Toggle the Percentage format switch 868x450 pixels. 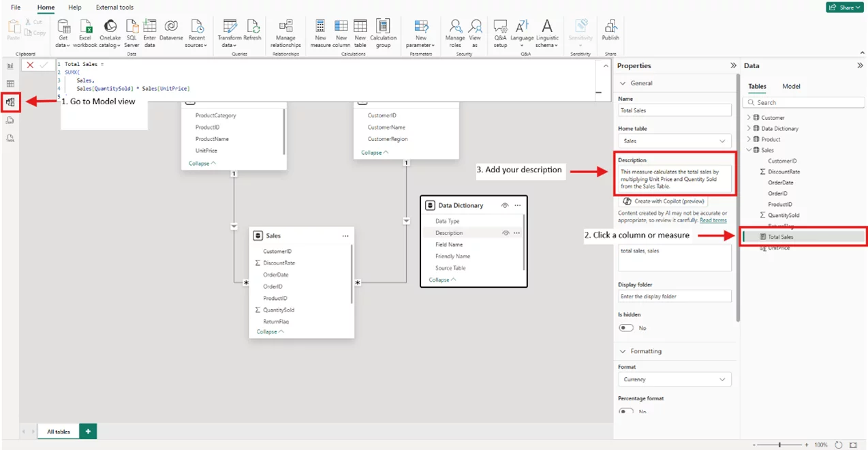point(625,411)
